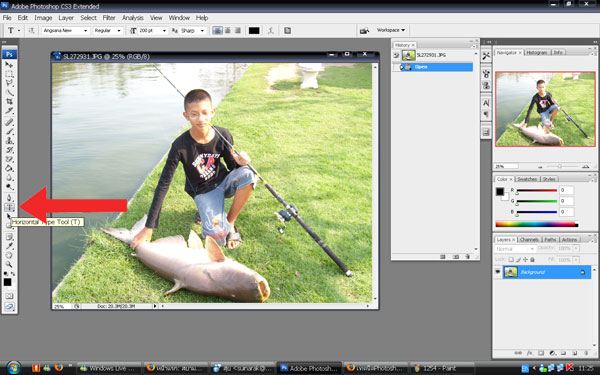Select the Open history state

(433, 67)
